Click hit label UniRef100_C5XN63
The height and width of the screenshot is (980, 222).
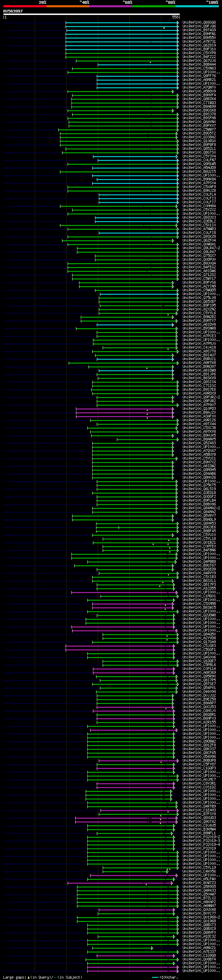199,68
